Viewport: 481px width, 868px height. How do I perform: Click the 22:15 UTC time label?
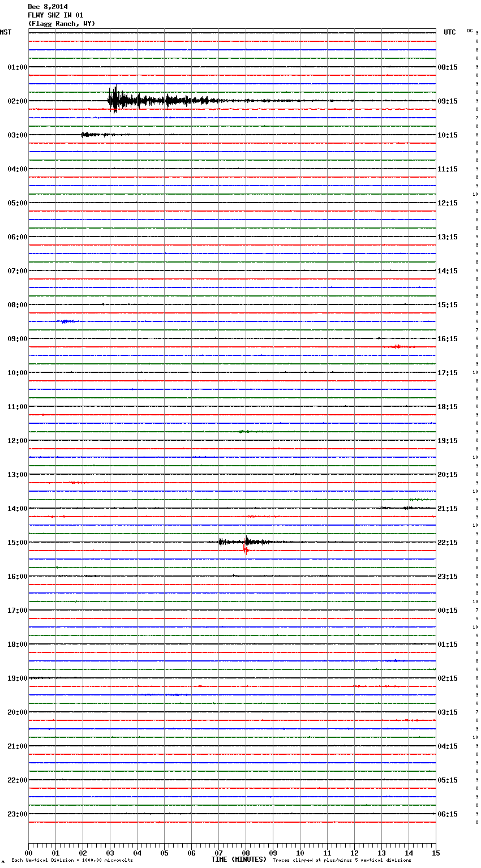[x=448, y=543]
